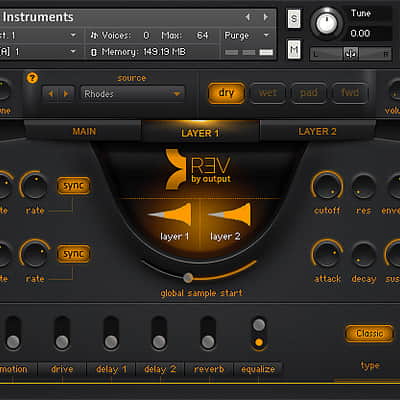The image size is (400, 400).
Task: Expand the MIDI channel [A] 1 dropdown
Action: tap(73, 52)
